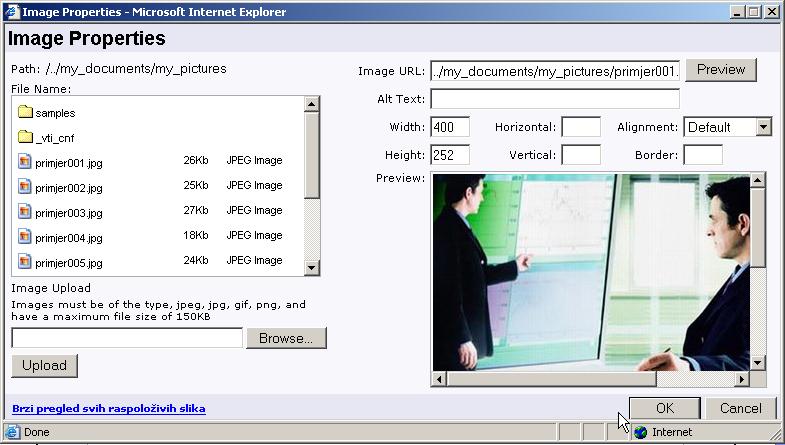785x445 pixels.
Task: Open the Alignment dropdown
Action: click(x=763, y=127)
